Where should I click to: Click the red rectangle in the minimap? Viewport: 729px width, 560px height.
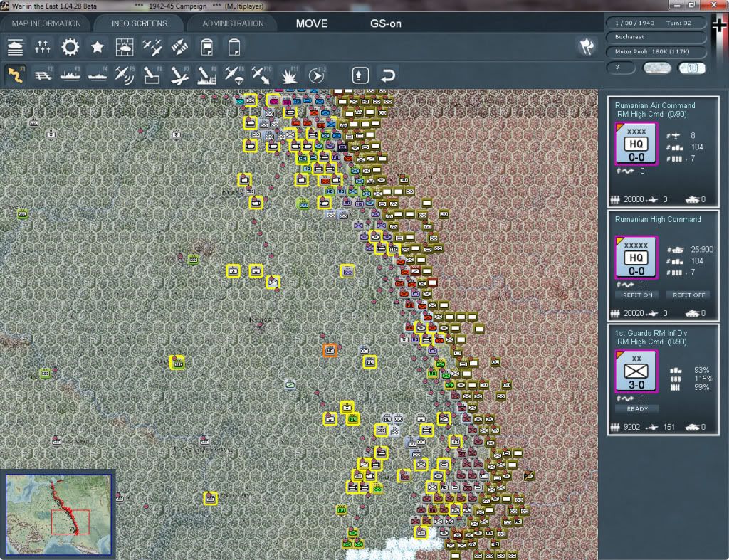click(70, 522)
